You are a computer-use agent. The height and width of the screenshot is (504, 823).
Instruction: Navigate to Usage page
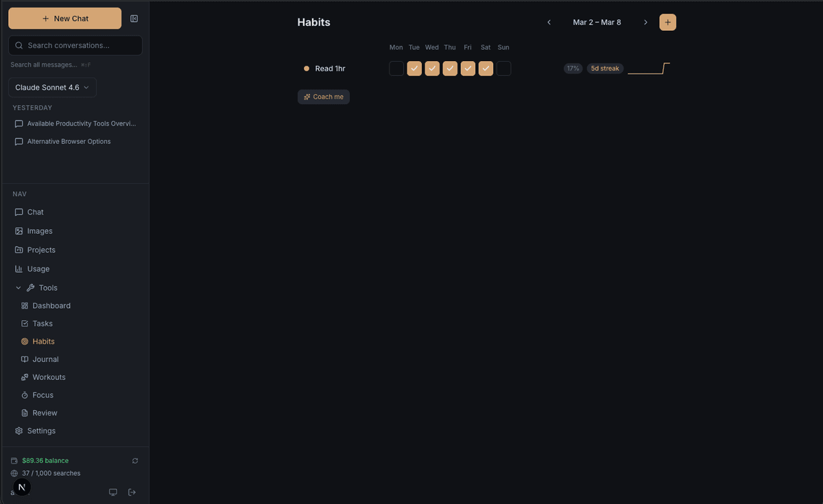point(38,269)
